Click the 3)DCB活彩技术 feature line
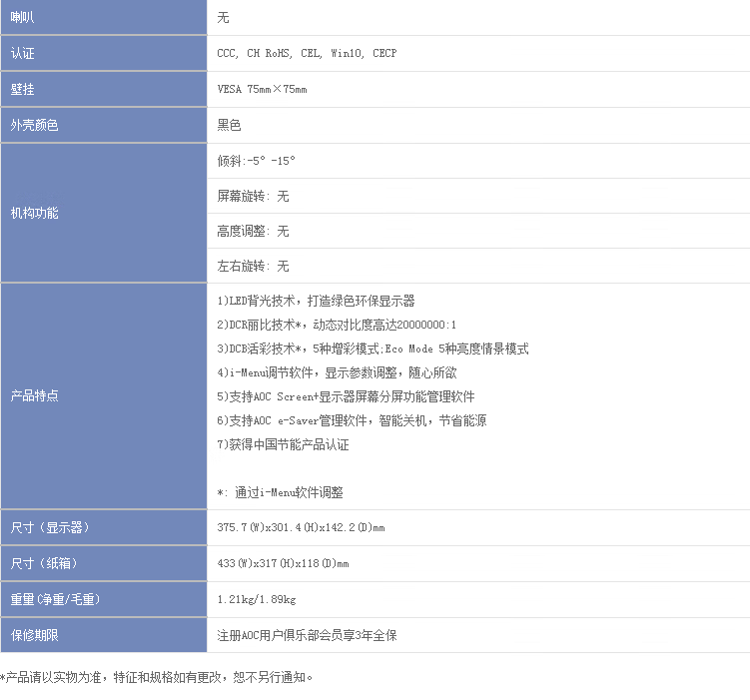The height and width of the screenshot is (700, 750). 374,349
